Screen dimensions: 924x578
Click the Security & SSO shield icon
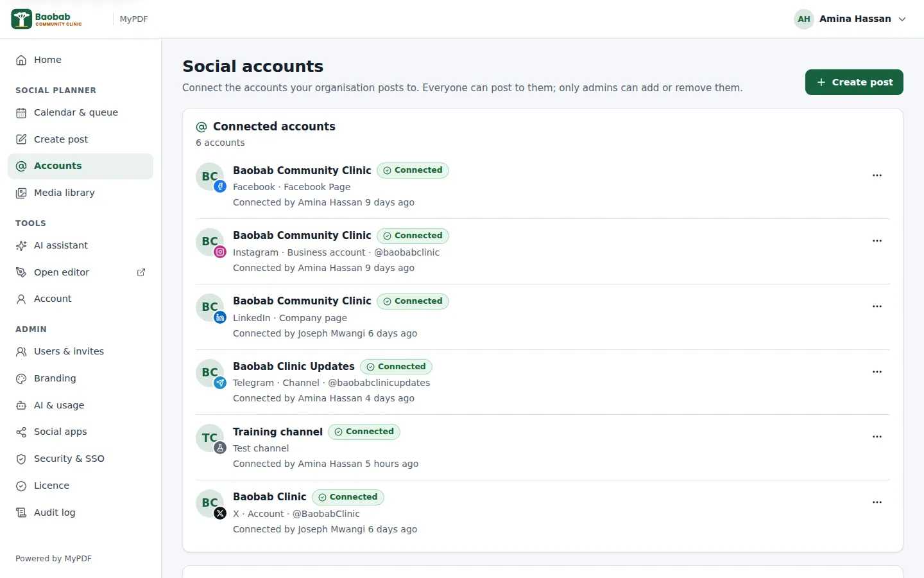click(x=21, y=459)
